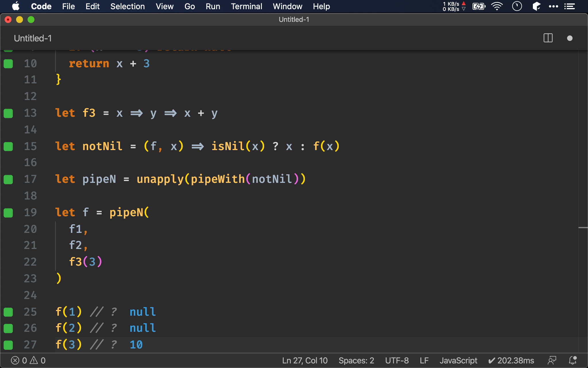Image resolution: width=588 pixels, height=368 pixels.
Task: Click the warnings triangle icon in status bar
Action: [x=34, y=361]
